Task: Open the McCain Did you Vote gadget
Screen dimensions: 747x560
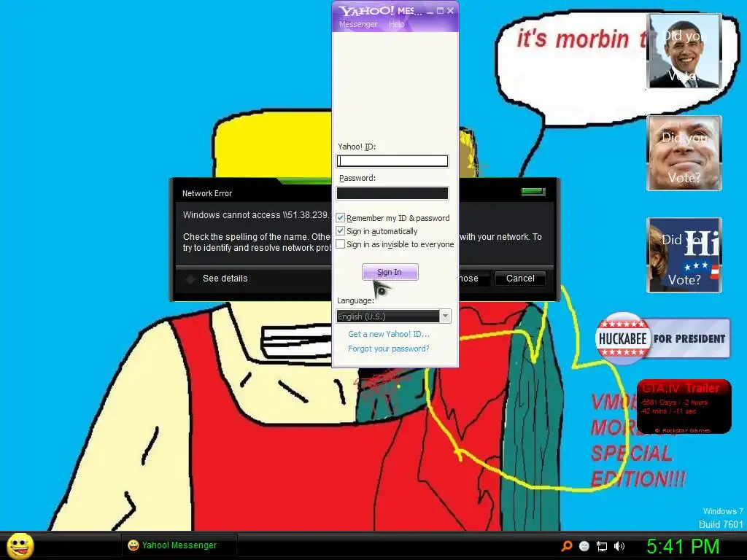Action: [684, 153]
